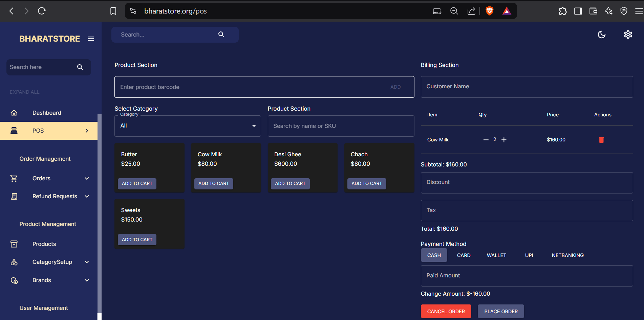The image size is (644, 320).
Task: Open Leo AI sparkle icon
Action: pyautogui.click(x=608, y=11)
